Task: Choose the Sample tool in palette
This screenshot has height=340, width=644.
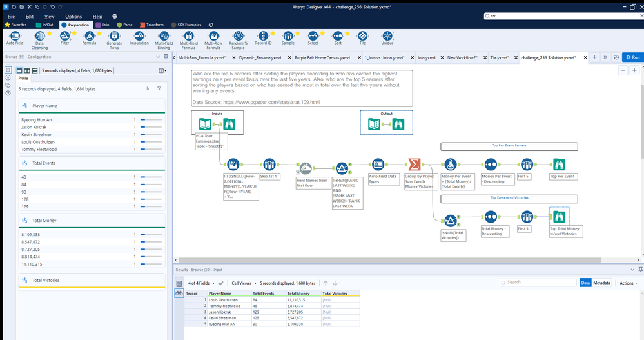Action: [288, 38]
